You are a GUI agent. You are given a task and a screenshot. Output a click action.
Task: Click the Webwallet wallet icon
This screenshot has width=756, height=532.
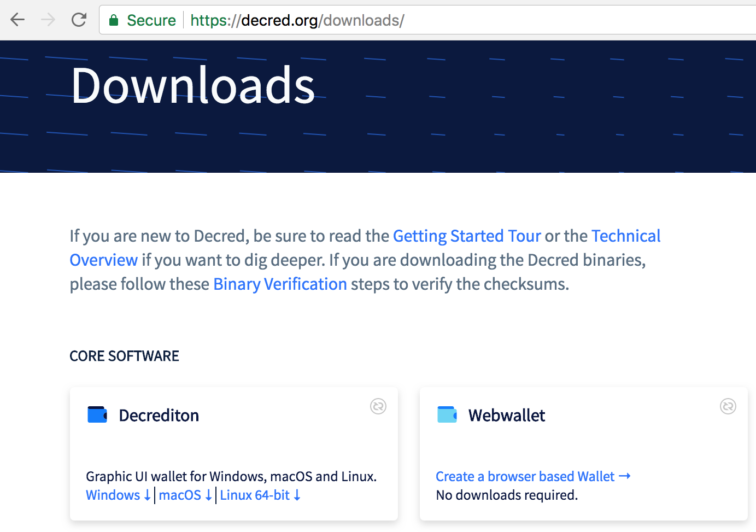pyautogui.click(x=447, y=414)
